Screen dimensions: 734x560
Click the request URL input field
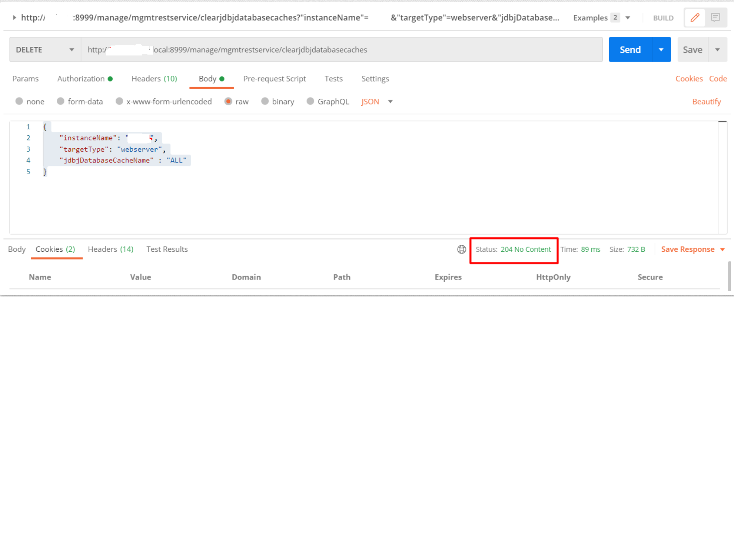[342, 50]
